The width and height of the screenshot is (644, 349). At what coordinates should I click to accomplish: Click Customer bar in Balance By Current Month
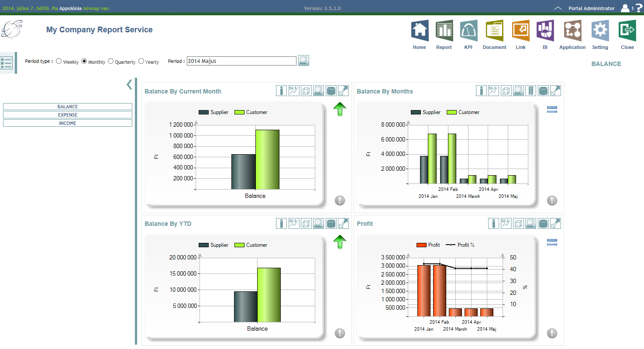[x=267, y=159]
